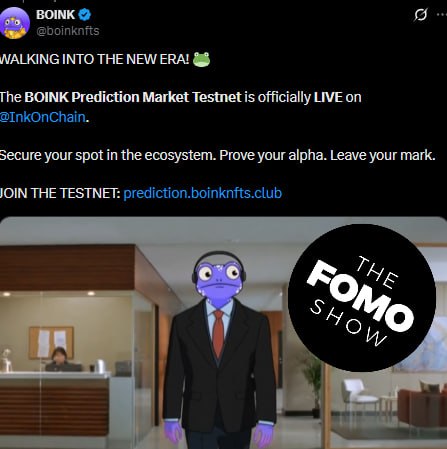Click the receptionist behind the desk in image
Viewport: 447px width, 449px height.
coord(59,359)
